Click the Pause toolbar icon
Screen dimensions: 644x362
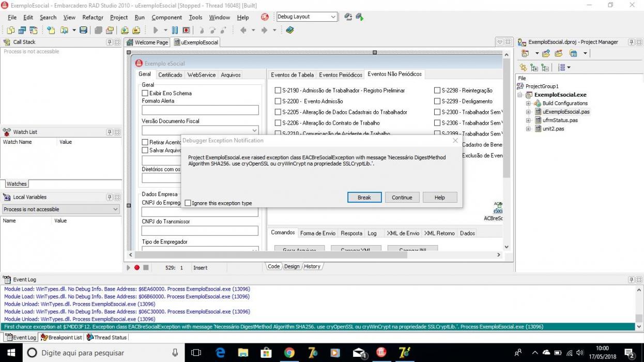pos(175,31)
